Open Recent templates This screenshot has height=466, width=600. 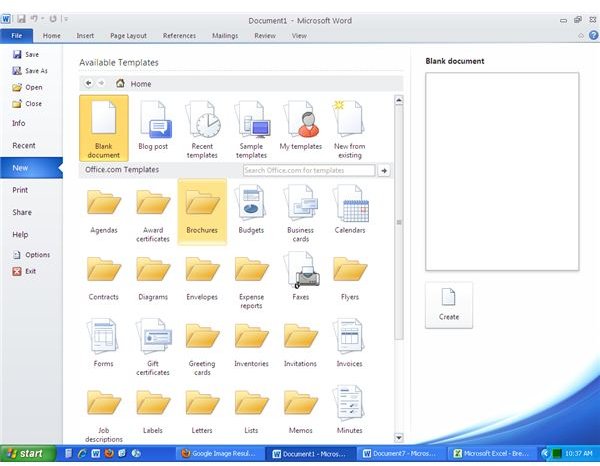(x=202, y=128)
